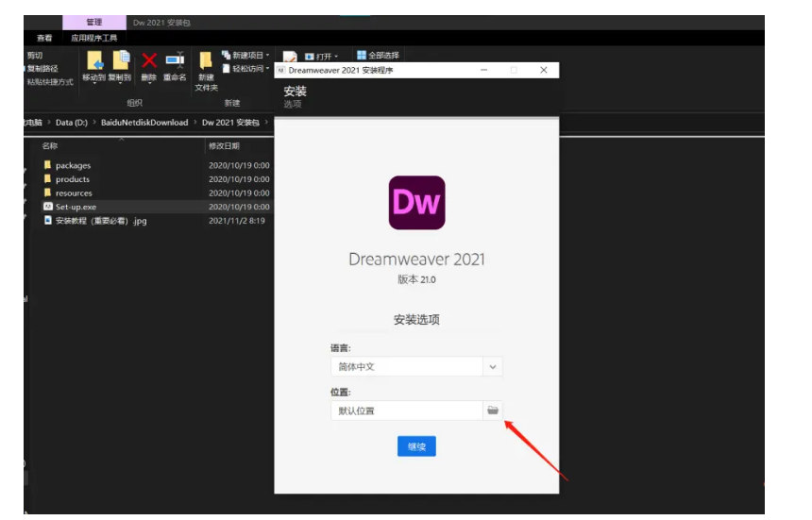812x520 pixels.
Task: Open the 删除 dropdown arrow
Action: [x=149, y=84]
